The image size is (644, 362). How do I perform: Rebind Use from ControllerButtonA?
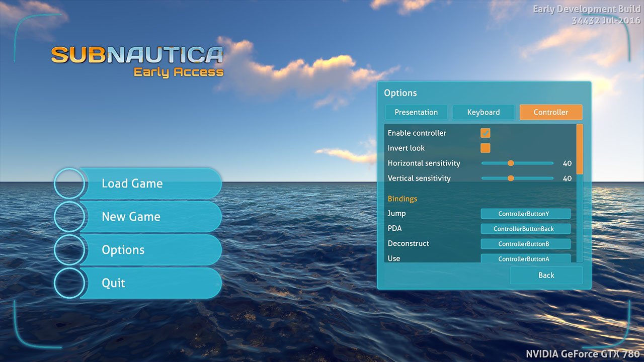pyautogui.click(x=525, y=258)
